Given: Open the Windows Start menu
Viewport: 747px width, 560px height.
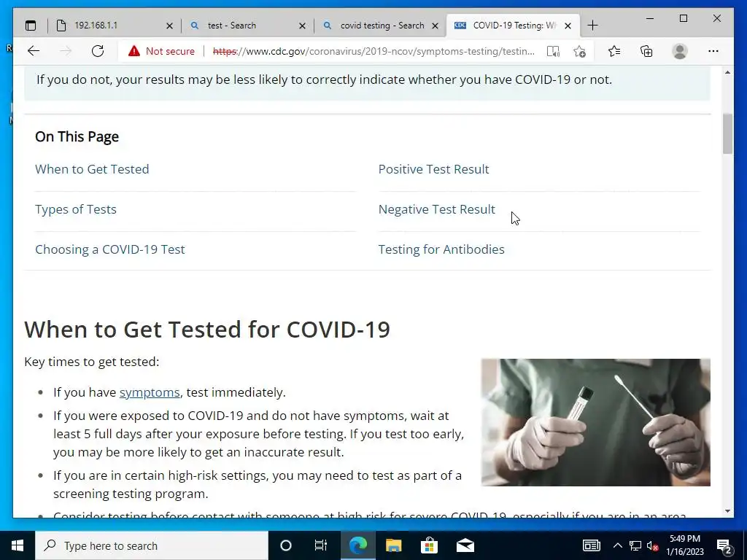Looking at the screenshot, I should click(18, 545).
